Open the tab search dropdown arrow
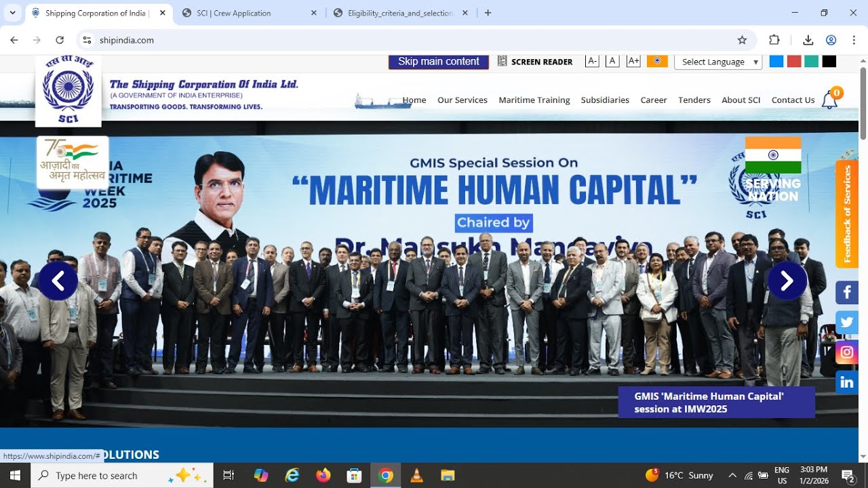 pos(12,13)
